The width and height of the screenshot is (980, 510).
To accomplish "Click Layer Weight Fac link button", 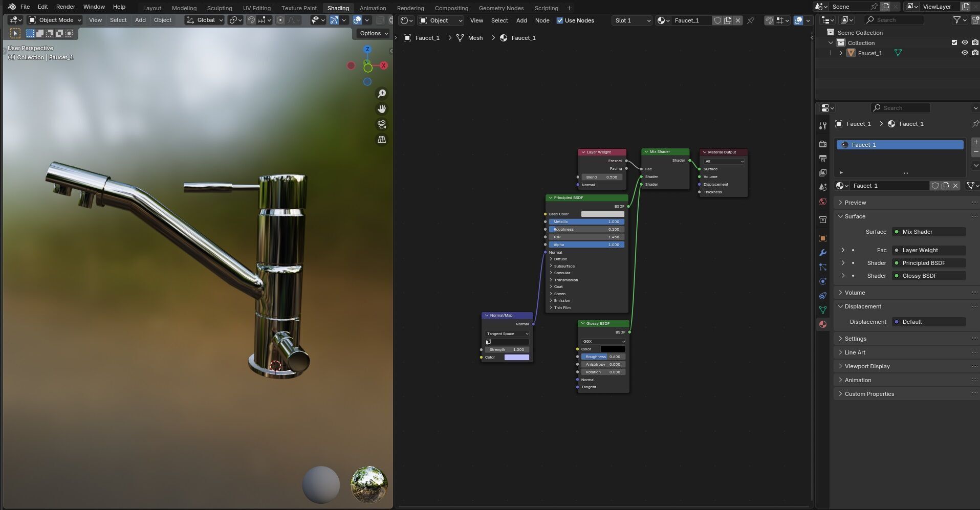I will (929, 250).
